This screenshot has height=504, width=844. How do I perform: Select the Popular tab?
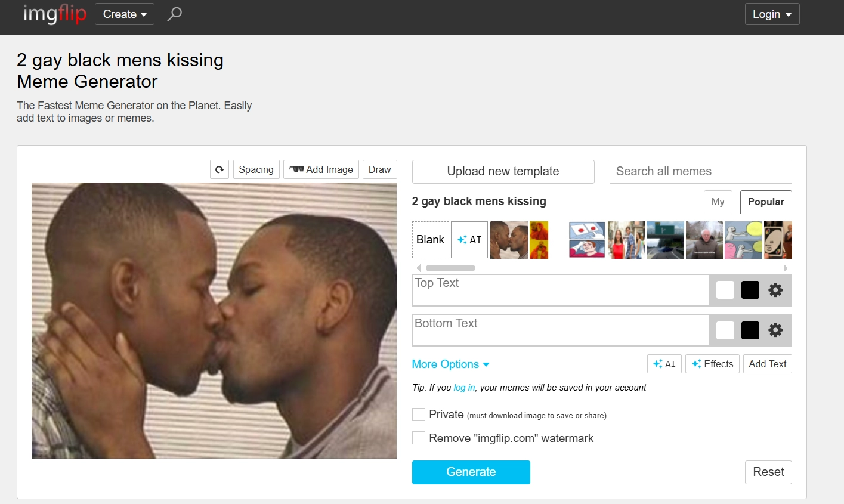[765, 202]
